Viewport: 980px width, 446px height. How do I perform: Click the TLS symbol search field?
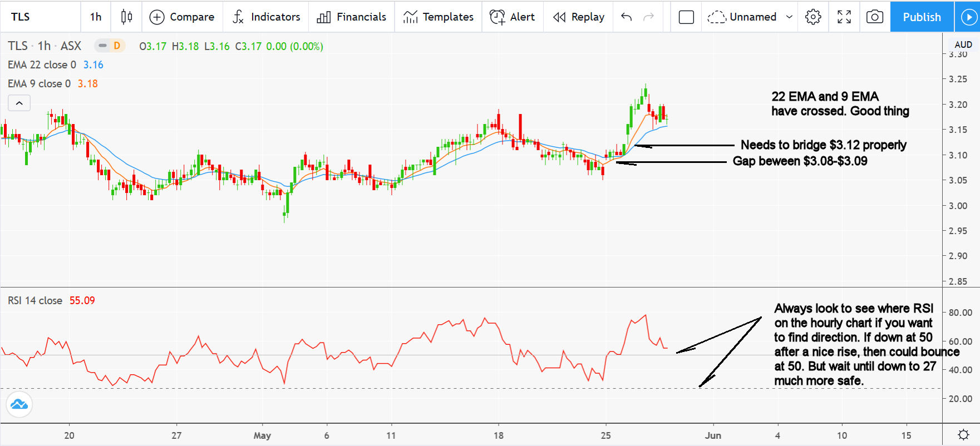(40, 17)
